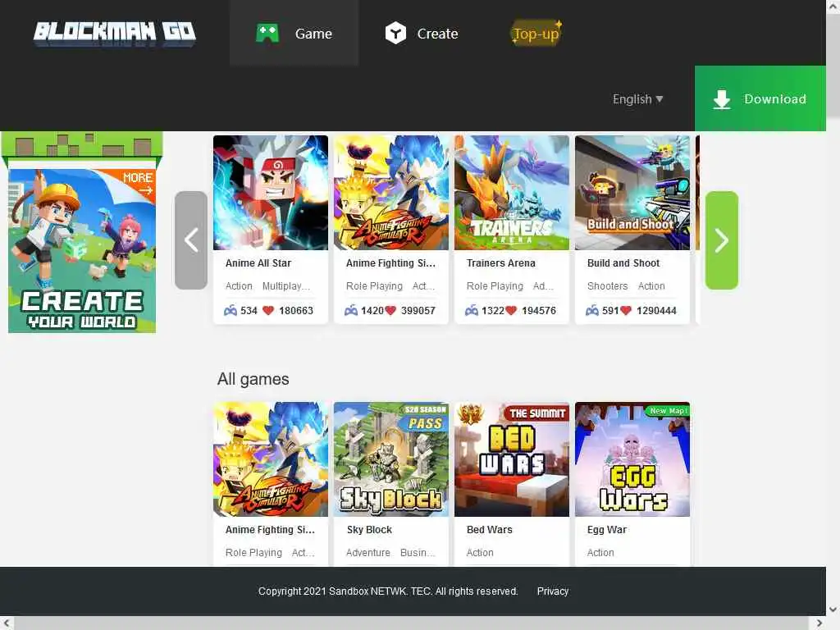Click Shooters tag under Build and Shoot
840x630 pixels.
(x=607, y=286)
